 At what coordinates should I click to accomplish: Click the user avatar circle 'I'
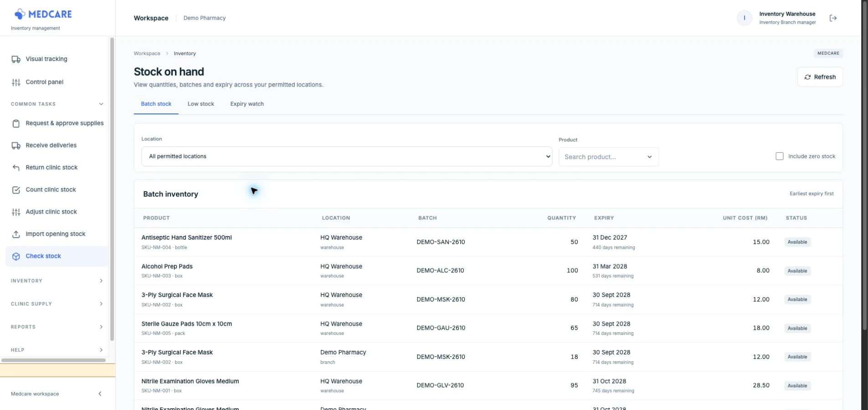click(x=745, y=18)
